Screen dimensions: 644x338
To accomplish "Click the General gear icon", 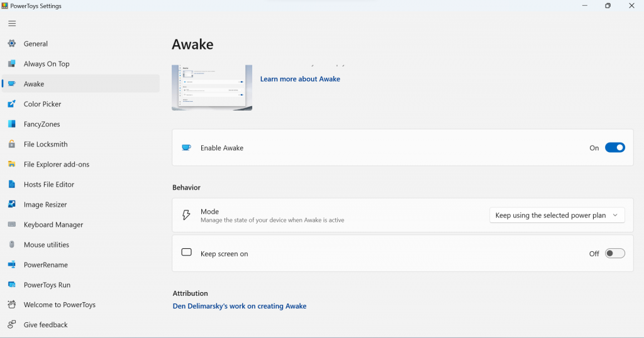I will click(12, 43).
